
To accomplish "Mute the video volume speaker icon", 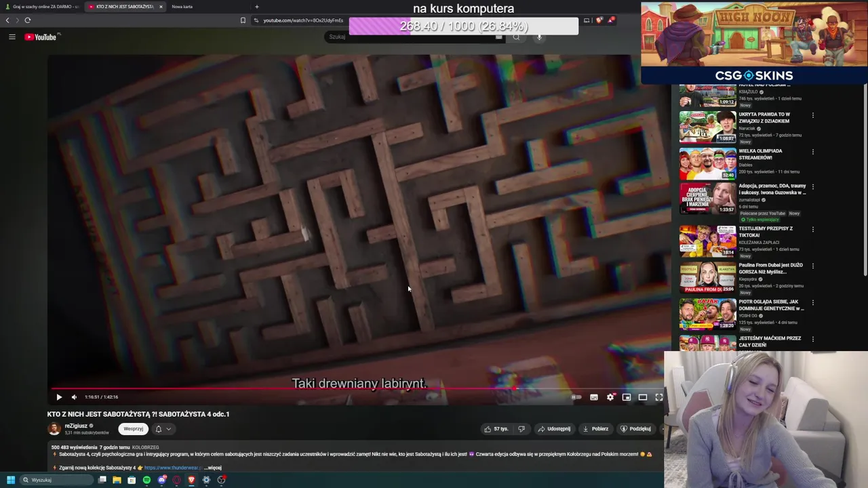I will (x=74, y=397).
